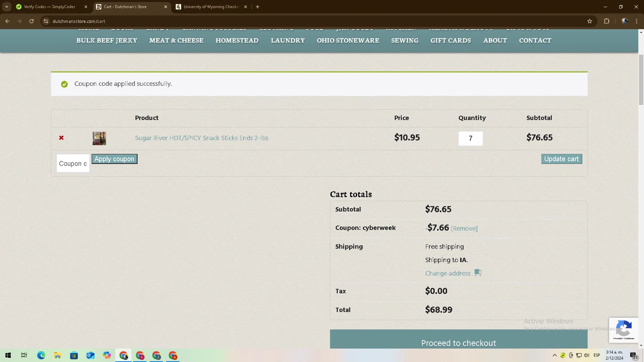Click the reCAPTCHA badge
This screenshot has height=362, width=644.
(x=623, y=330)
